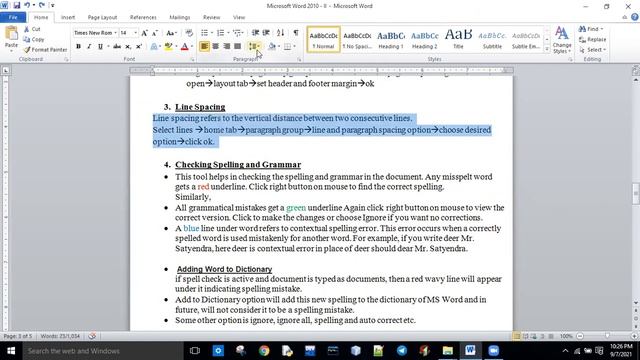640x360 pixels.
Task: Expand the Styles gallery More arrow
Action: pos(547,49)
